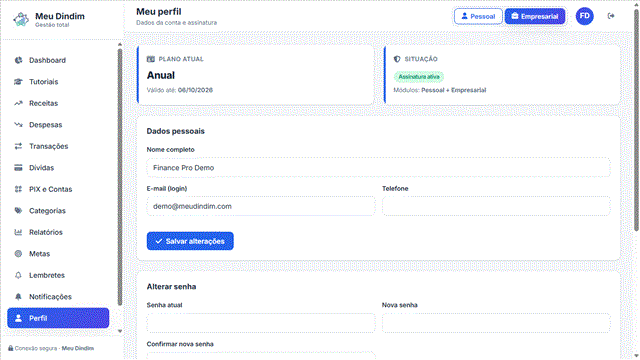The image size is (640, 360).
Task: Select Dívidas menu item
Action: tap(58, 168)
